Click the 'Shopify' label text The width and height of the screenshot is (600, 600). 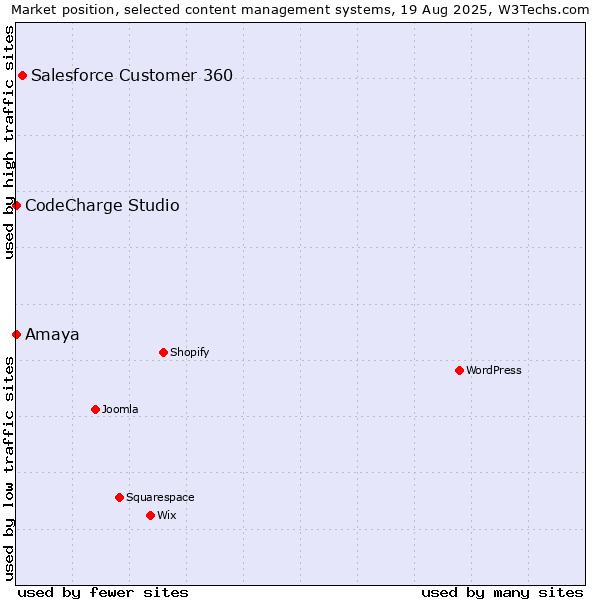(189, 352)
